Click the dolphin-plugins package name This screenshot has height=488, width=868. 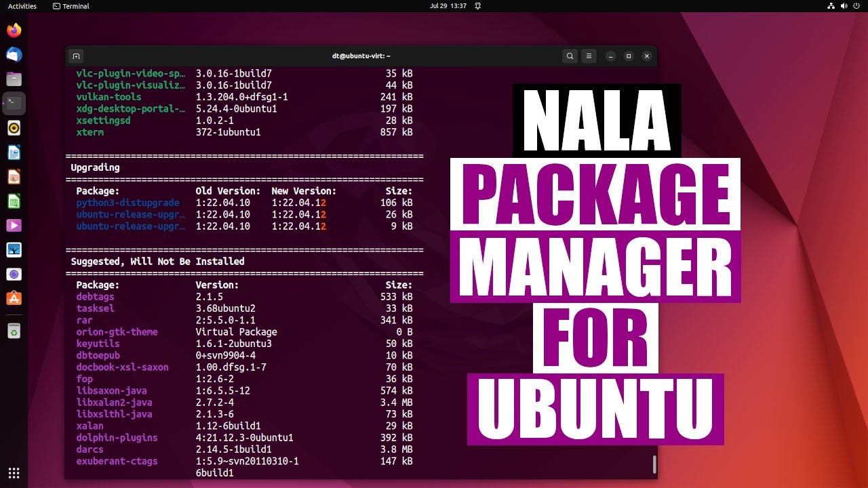pyautogui.click(x=117, y=438)
